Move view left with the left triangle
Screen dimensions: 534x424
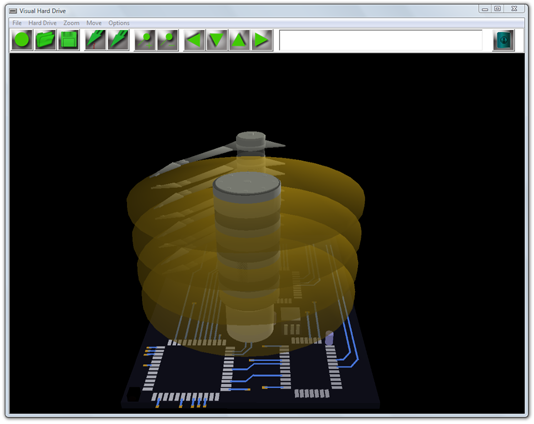click(194, 40)
